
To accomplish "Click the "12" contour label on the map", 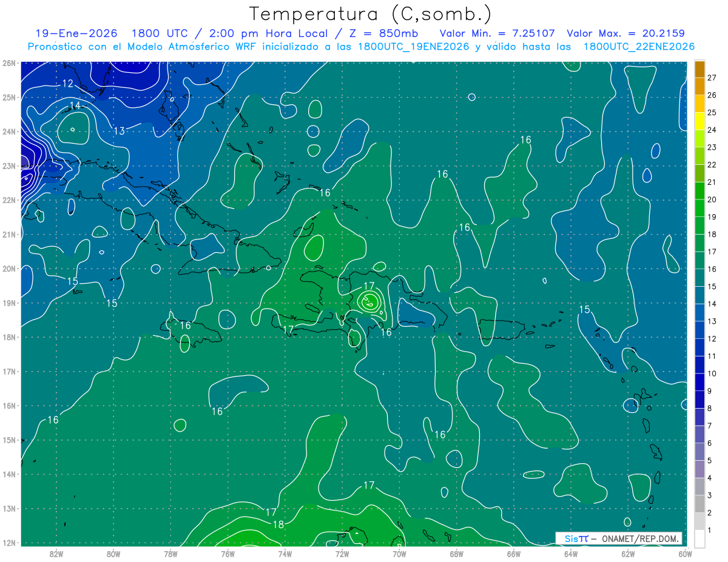I will (x=68, y=84).
